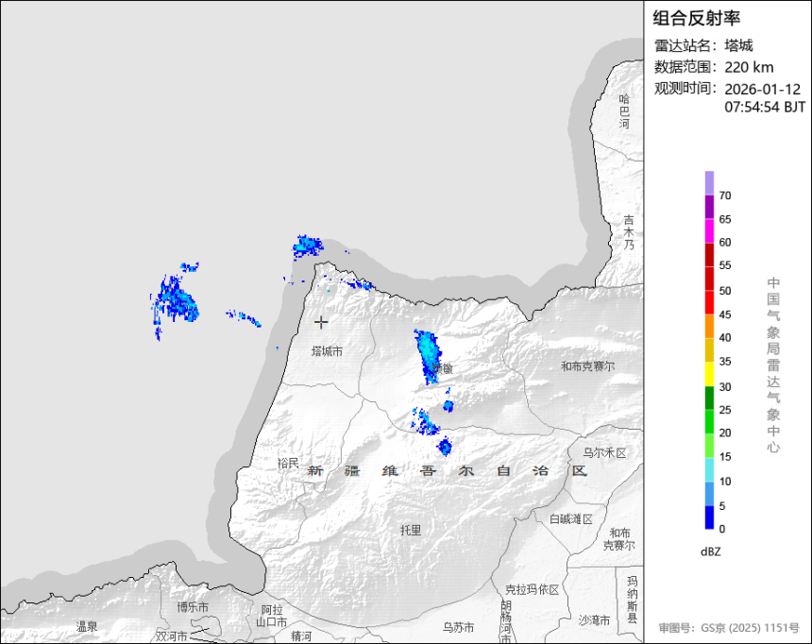Click the 沙湾市 map label
The image size is (812, 644).
coord(594,619)
